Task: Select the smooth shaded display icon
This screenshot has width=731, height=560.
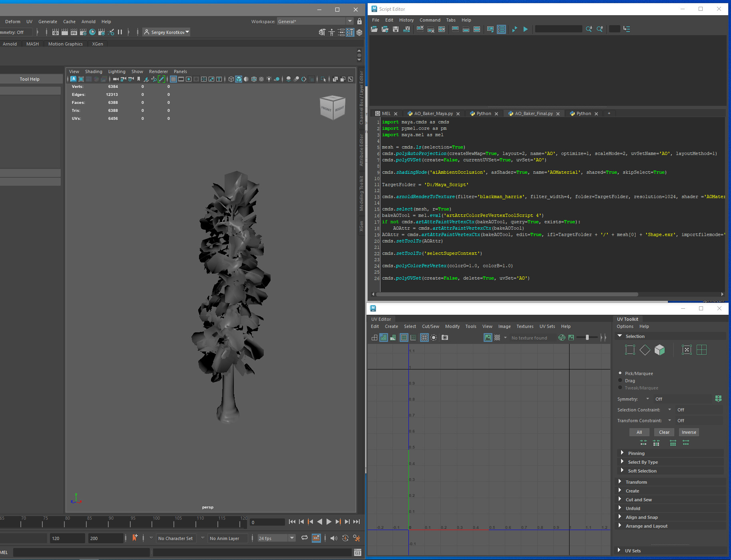Action: click(239, 79)
